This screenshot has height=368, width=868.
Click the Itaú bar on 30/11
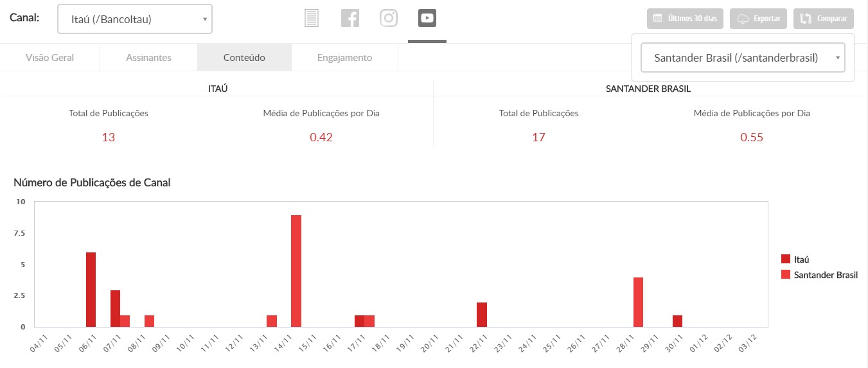[677, 321]
